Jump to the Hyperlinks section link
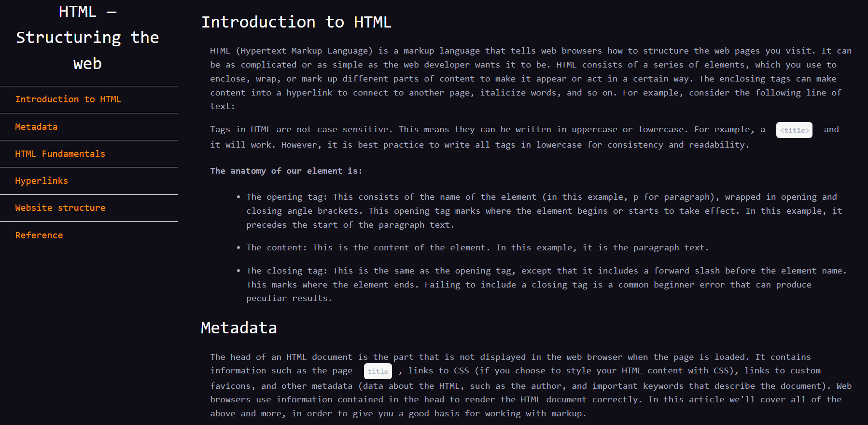This screenshot has height=425, width=868. click(42, 181)
